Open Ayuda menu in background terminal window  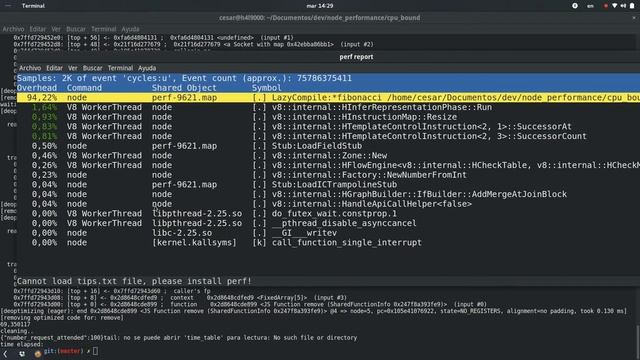(130, 29)
